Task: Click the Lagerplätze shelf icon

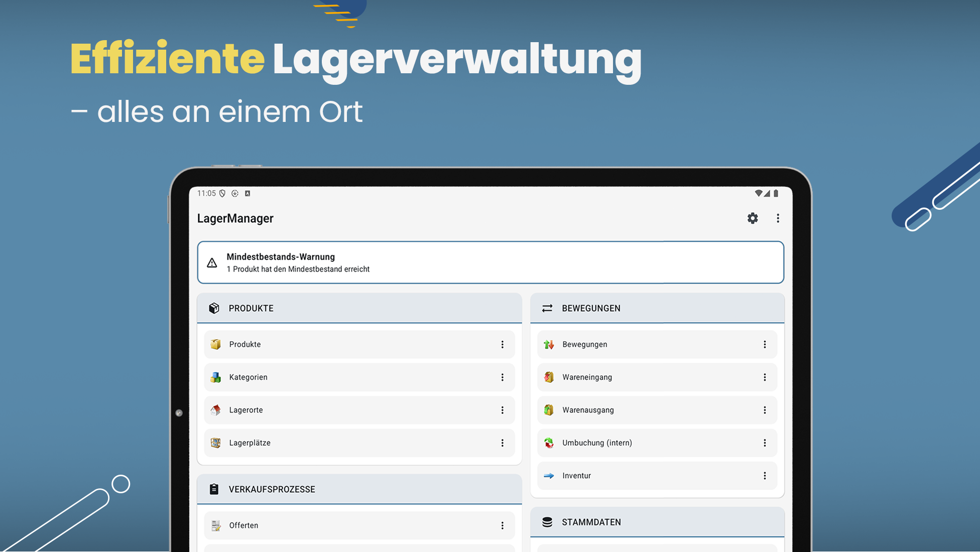Action: click(216, 443)
